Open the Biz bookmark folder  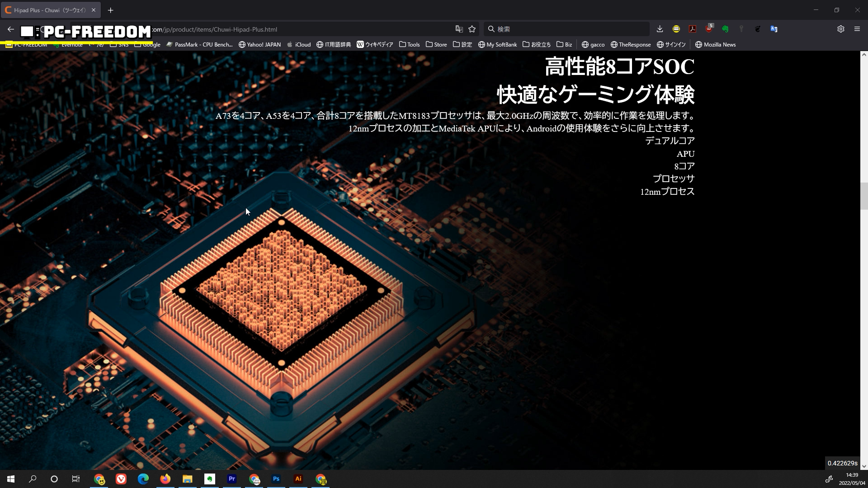(564, 44)
